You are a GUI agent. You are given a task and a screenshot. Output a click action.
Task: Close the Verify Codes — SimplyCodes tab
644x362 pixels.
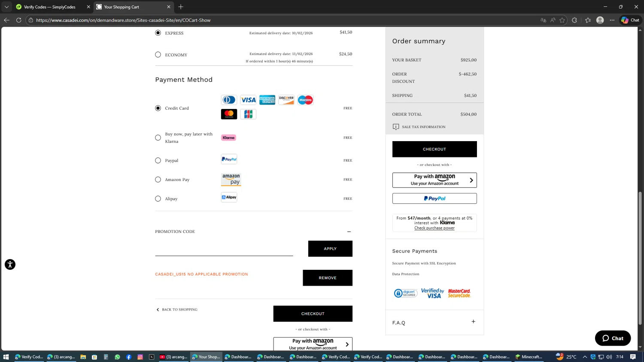[88, 7]
